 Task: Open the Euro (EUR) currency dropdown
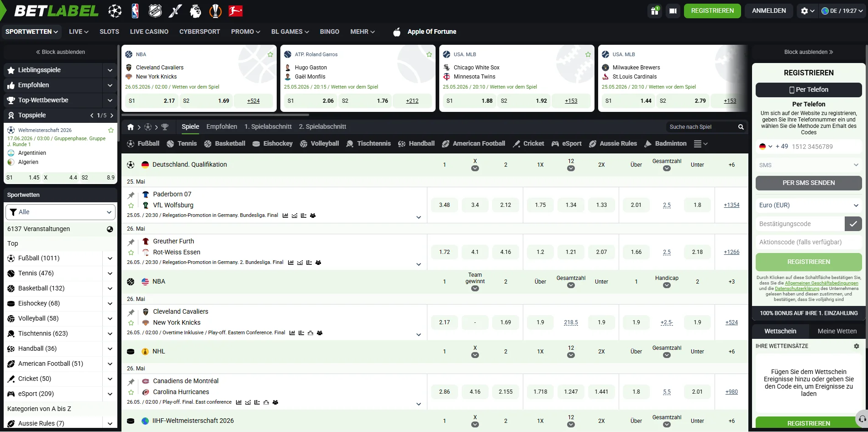coord(809,205)
